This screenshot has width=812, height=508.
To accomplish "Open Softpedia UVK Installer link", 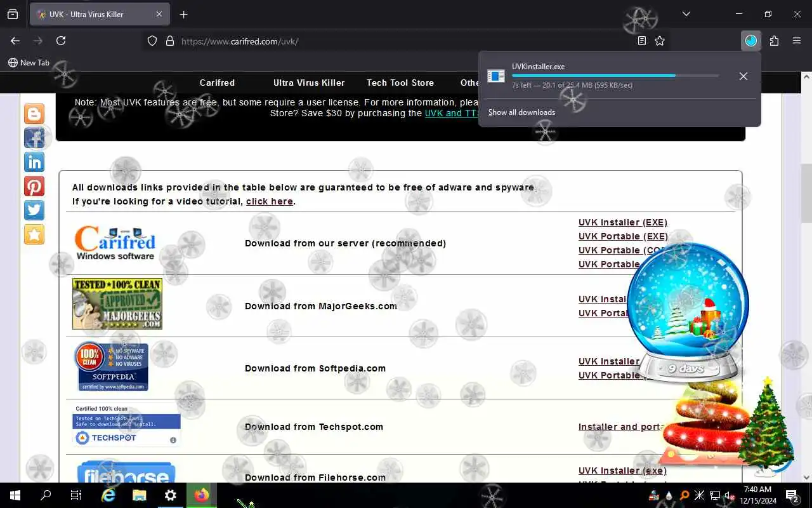I will coord(609,361).
